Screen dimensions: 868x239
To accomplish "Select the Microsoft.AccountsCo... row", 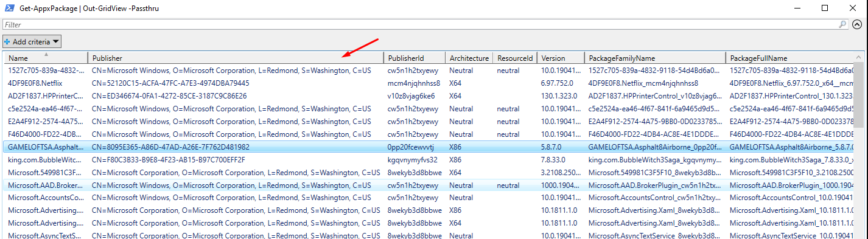I will pos(429,198).
